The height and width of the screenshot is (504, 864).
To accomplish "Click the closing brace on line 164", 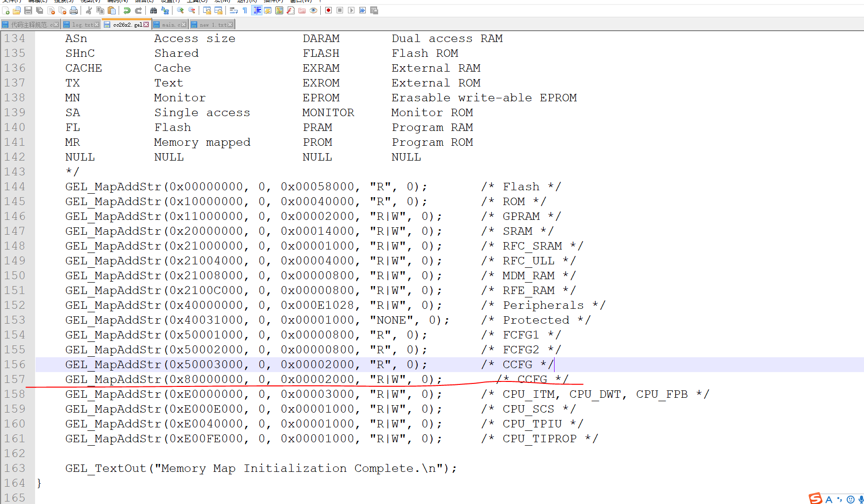I will click(x=39, y=483).
